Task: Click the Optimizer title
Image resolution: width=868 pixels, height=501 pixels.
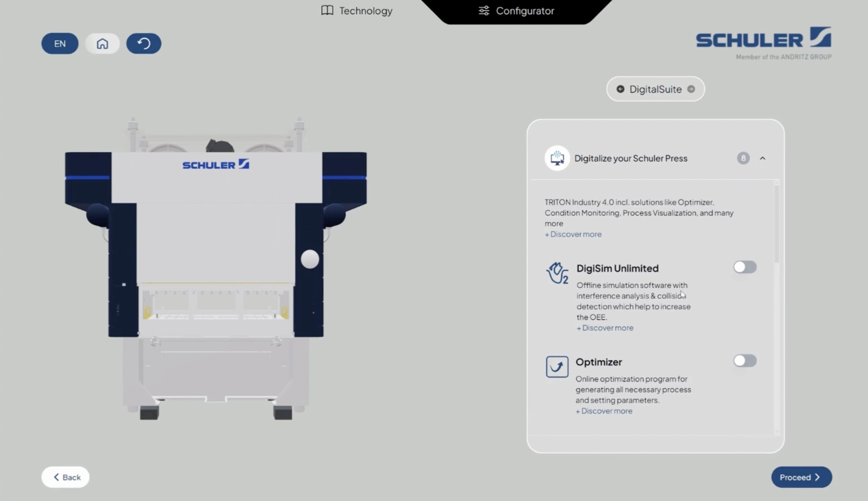Action: (598, 362)
